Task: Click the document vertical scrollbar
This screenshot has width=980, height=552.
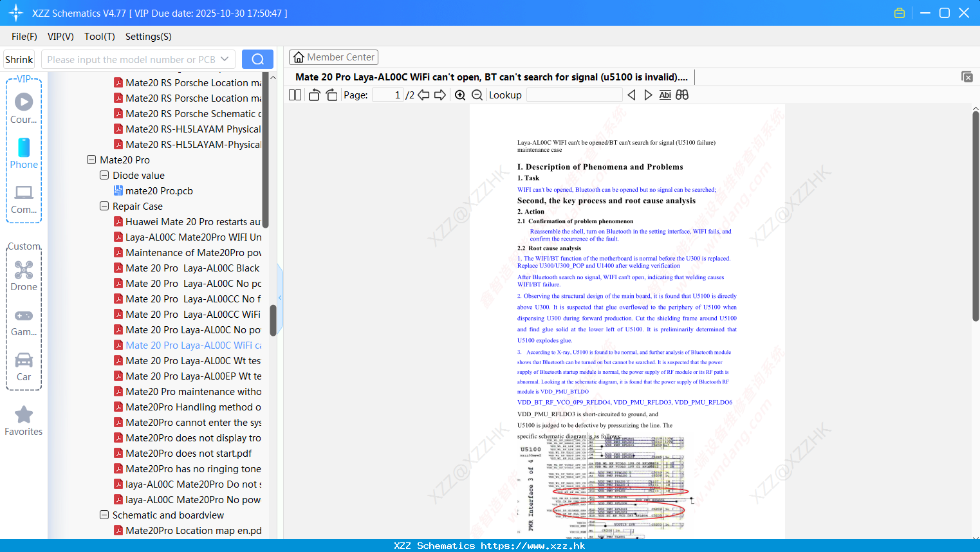Action: [975, 216]
